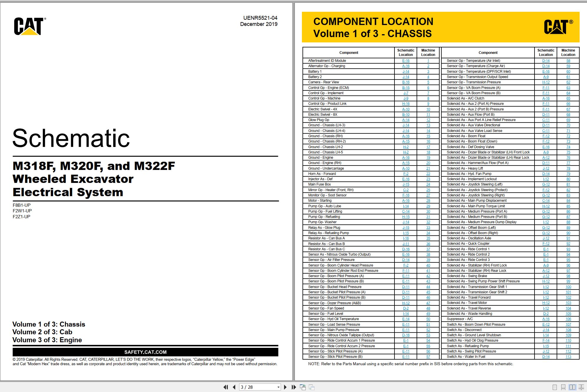Viewport: 587px width, 392px height.
Task: Click the greyed go-to-next-view icon
Action: tap(312, 387)
